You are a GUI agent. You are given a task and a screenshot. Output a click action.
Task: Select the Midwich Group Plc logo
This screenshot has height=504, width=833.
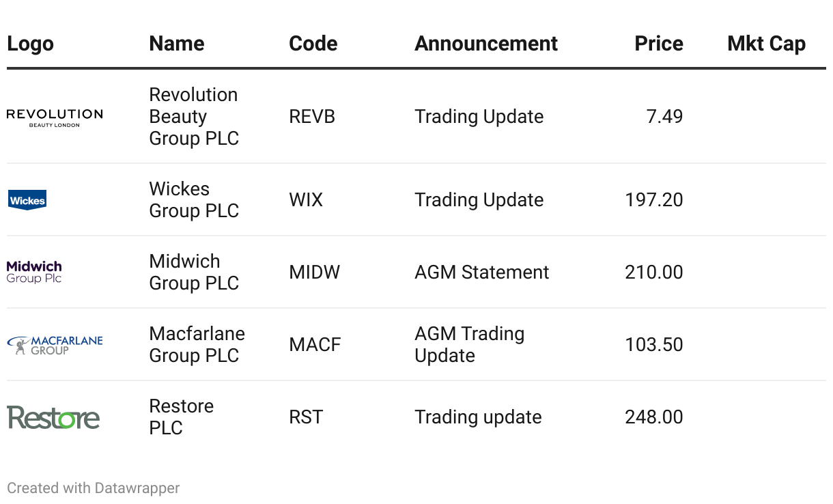click(x=34, y=272)
